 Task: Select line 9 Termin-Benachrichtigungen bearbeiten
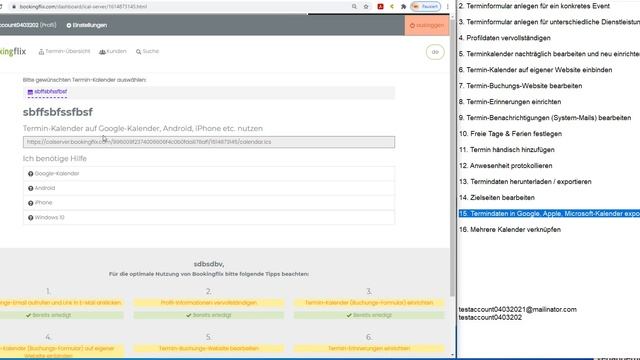(x=545, y=118)
